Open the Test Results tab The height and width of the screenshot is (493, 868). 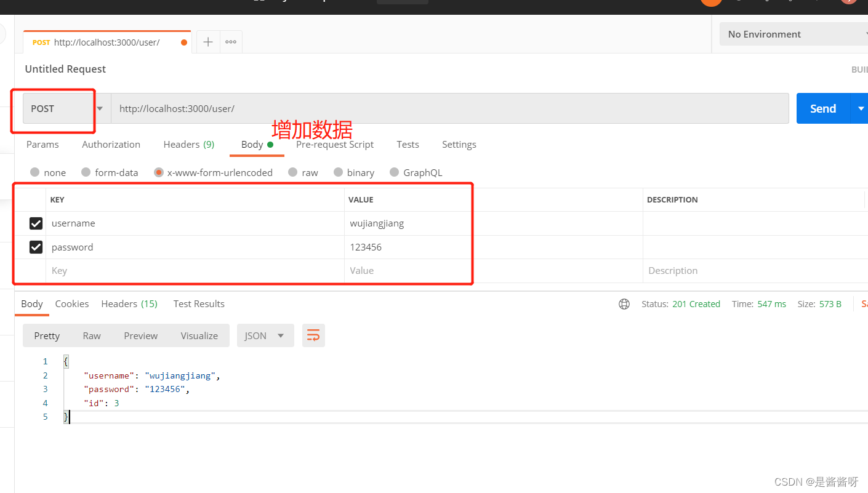pos(199,304)
